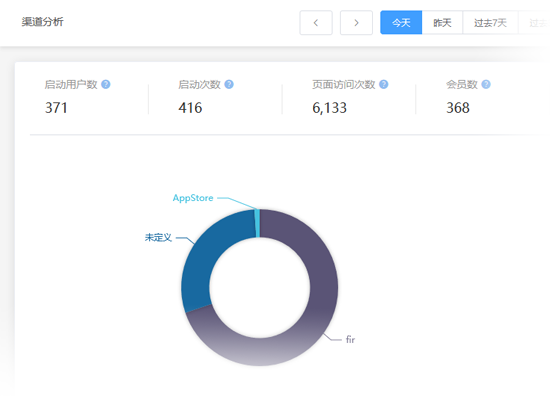Click the 6,133 page visits value
This screenshot has width=550, height=402.
pos(329,108)
